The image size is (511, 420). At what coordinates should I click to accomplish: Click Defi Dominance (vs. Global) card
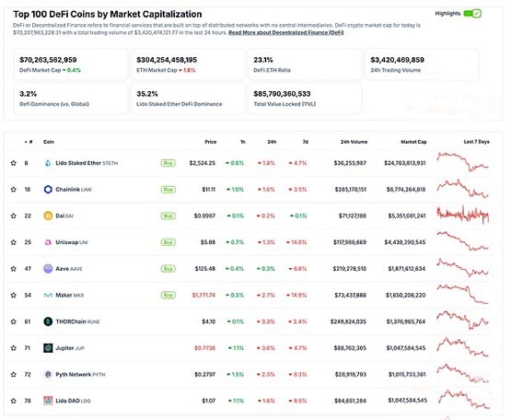71,99
